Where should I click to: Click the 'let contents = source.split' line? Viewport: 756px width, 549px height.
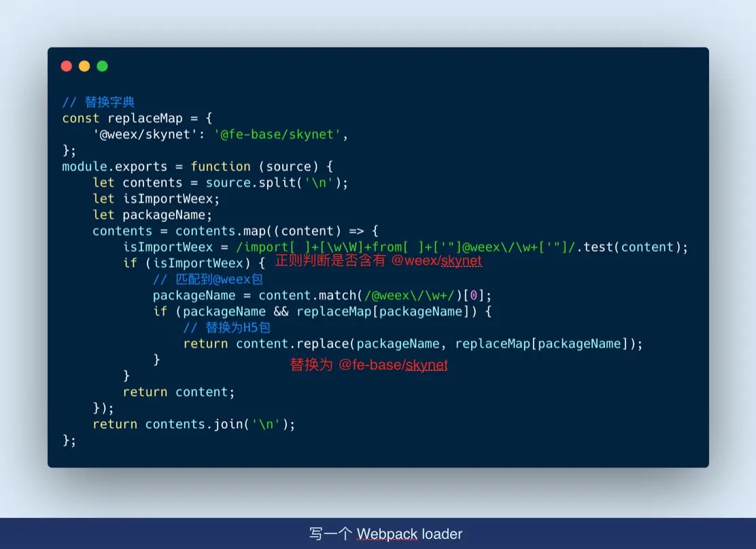pyautogui.click(x=220, y=183)
